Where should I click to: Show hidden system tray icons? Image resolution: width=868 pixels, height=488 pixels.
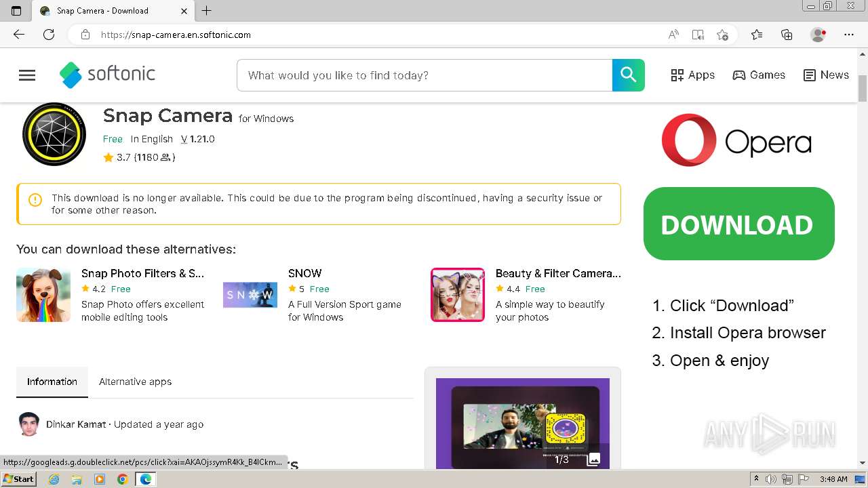757,479
